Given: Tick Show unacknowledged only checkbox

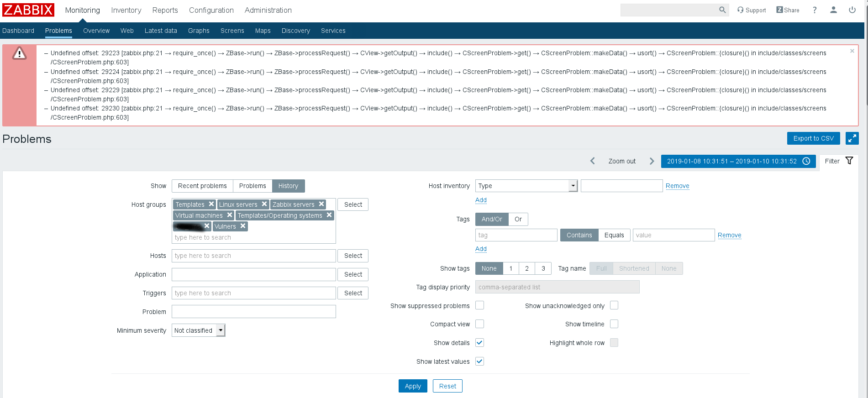Looking at the screenshot, I should (x=614, y=305).
